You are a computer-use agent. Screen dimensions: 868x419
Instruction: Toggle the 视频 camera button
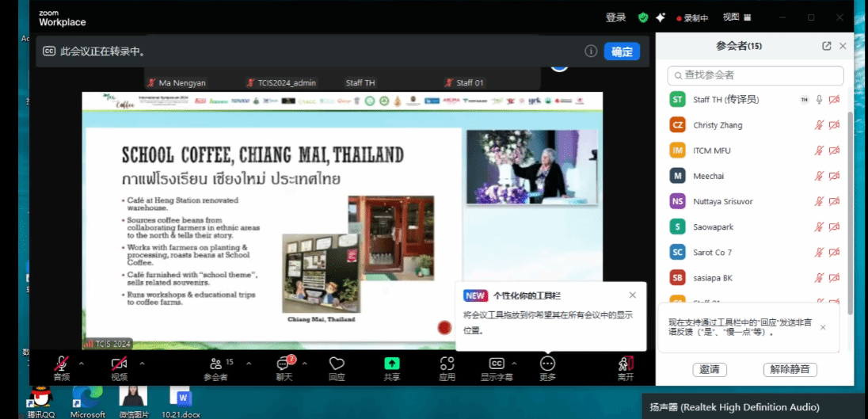tap(120, 364)
